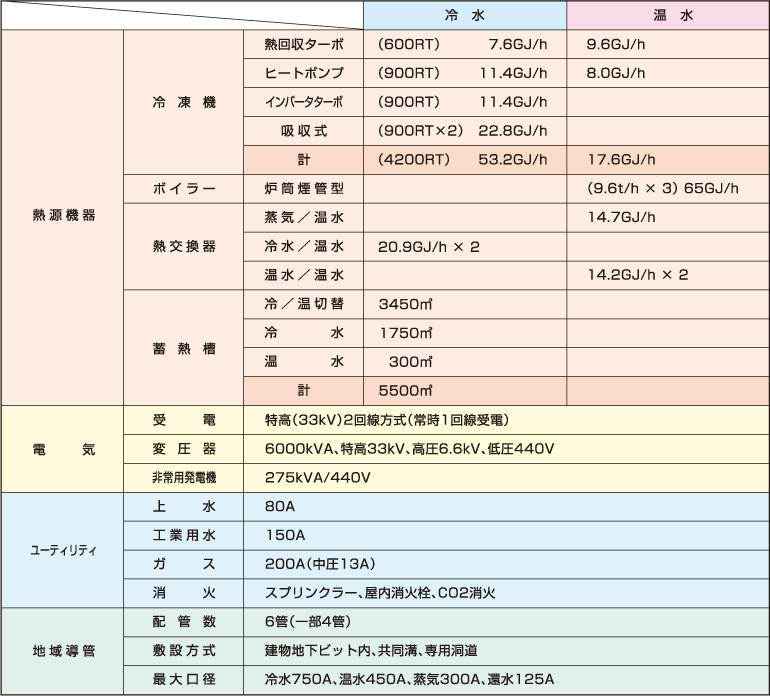The height and width of the screenshot is (696, 770).
Task: Click the ユーティリティ category cell
Action: click(62, 550)
